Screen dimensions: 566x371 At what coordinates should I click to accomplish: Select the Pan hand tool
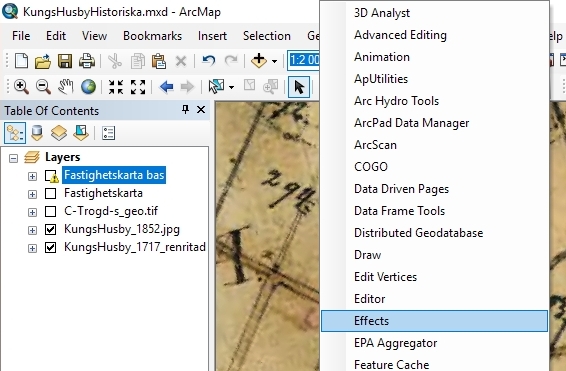coord(66,87)
